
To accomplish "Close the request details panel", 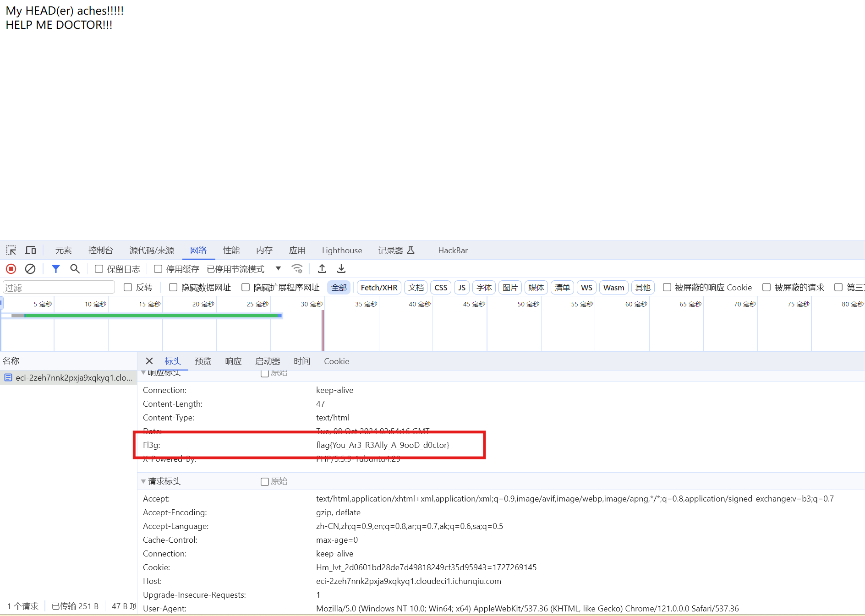I will click(x=149, y=361).
